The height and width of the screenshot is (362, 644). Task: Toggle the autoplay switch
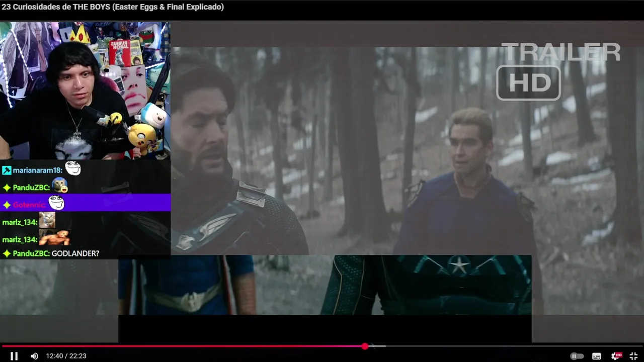coord(577,356)
